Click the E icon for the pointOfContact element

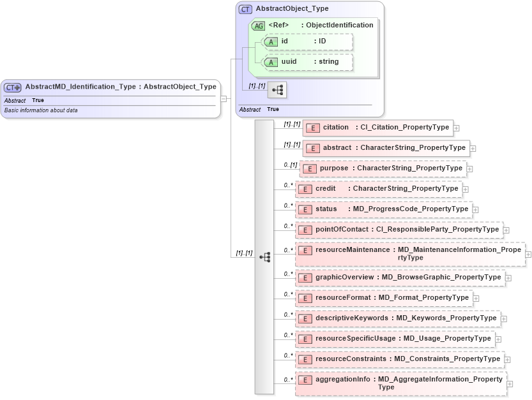point(305,230)
